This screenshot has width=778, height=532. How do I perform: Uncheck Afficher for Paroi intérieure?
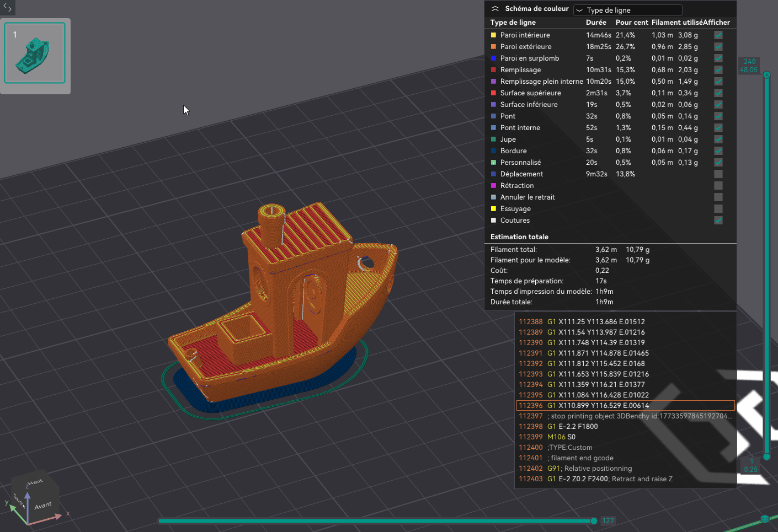pos(718,35)
